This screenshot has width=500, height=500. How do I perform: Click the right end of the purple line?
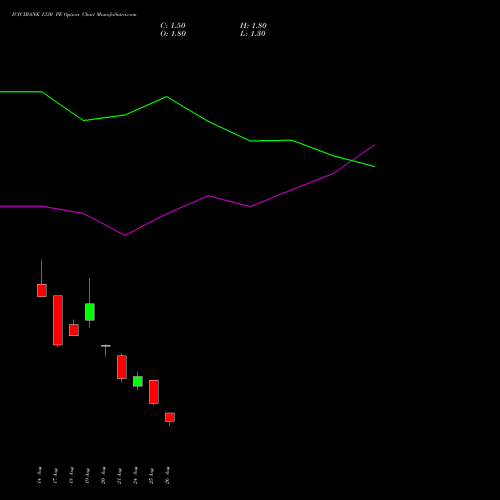click(x=375, y=145)
